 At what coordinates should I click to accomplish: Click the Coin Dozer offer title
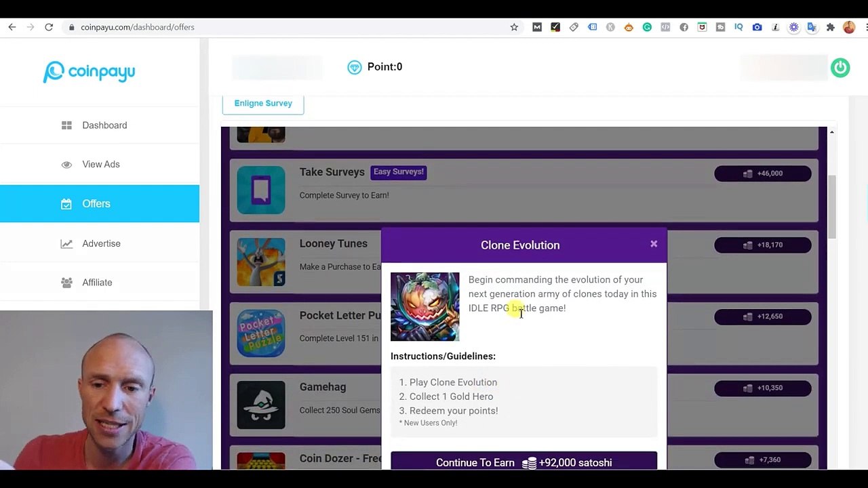(x=340, y=459)
